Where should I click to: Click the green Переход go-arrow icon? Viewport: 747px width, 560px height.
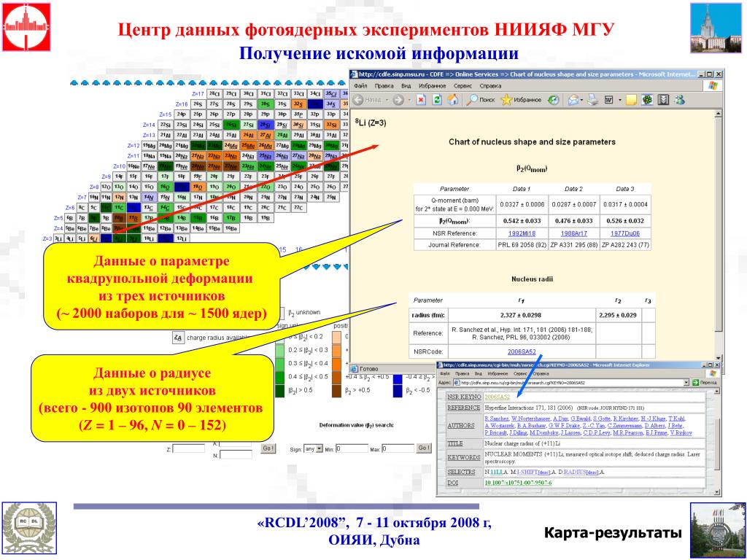coord(695,382)
